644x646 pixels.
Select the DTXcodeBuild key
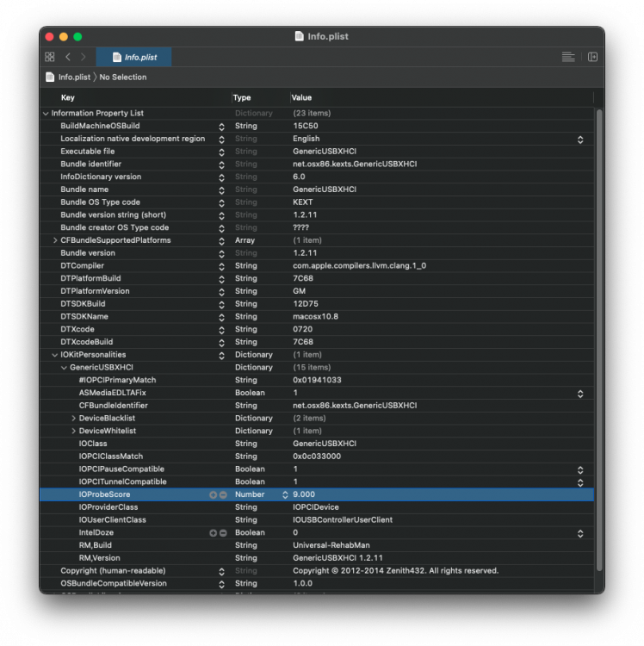86,342
